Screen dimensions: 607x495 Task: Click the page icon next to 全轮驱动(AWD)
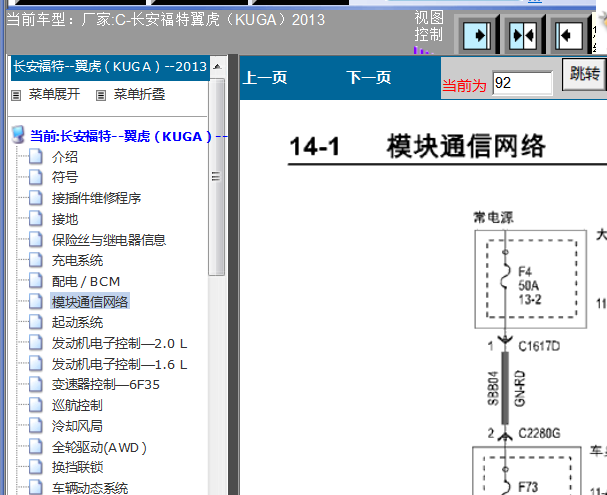36,447
